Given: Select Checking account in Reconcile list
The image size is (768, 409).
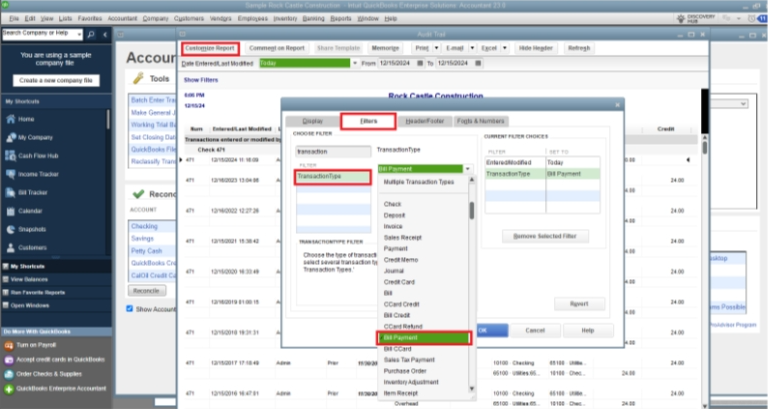Looking at the screenshot, I should (x=144, y=226).
